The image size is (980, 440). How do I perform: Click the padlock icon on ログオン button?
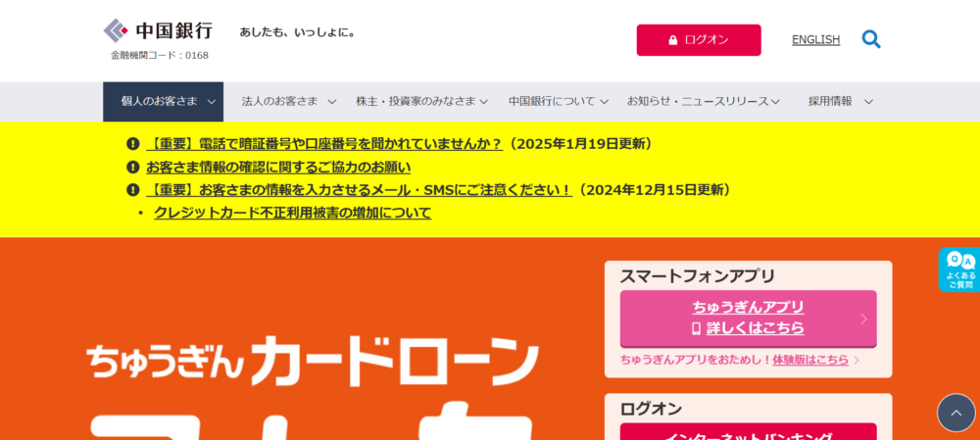coord(673,40)
